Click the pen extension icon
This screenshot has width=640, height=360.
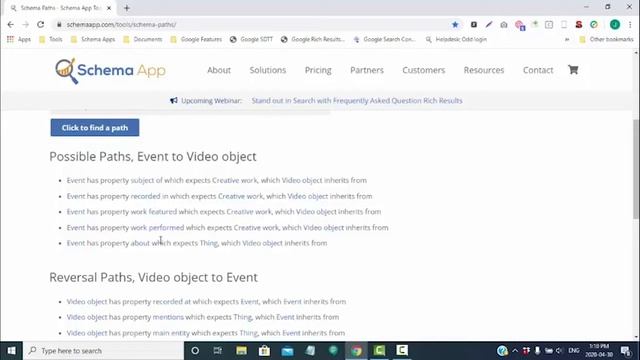(489, 24)
